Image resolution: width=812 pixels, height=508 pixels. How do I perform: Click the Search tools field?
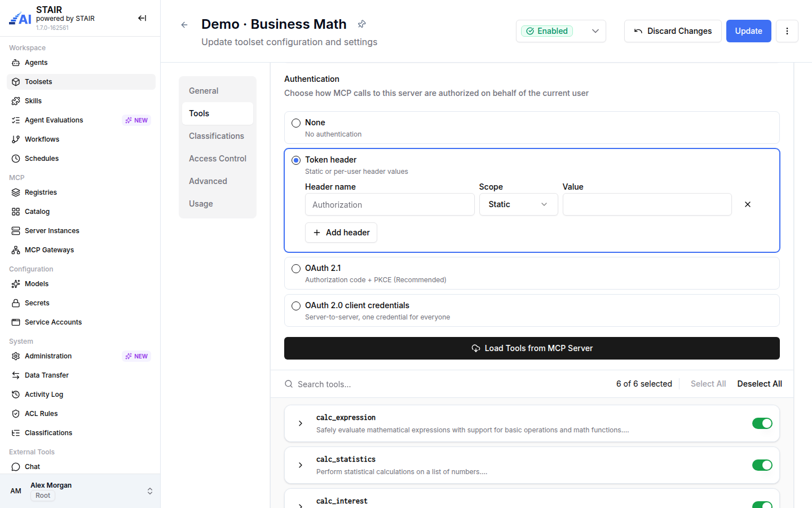[x=445, y=384]
